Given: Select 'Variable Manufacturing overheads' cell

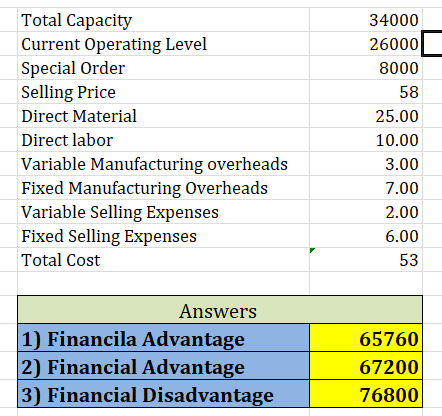Looking at the screenshot, I should [x=163, y=164].
